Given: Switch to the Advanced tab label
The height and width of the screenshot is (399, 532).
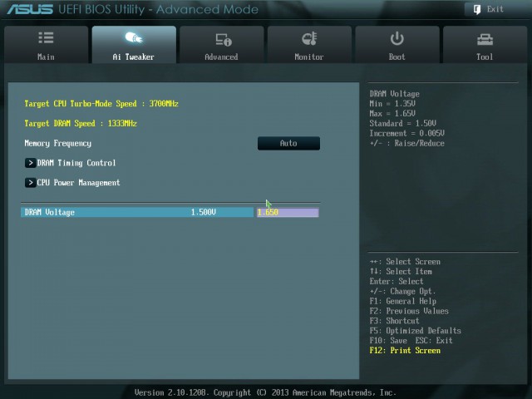Looking at the screenshot, I should point(221,57).
